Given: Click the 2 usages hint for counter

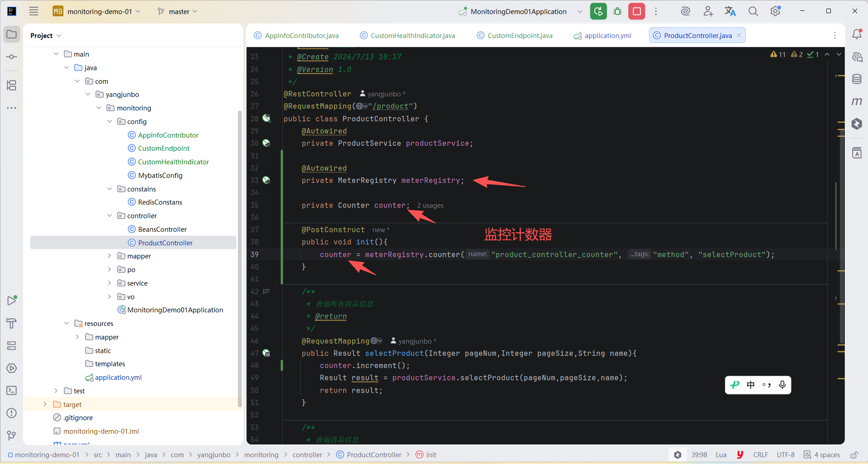Looking at the screenshot, I should click(x=430, y=206).
